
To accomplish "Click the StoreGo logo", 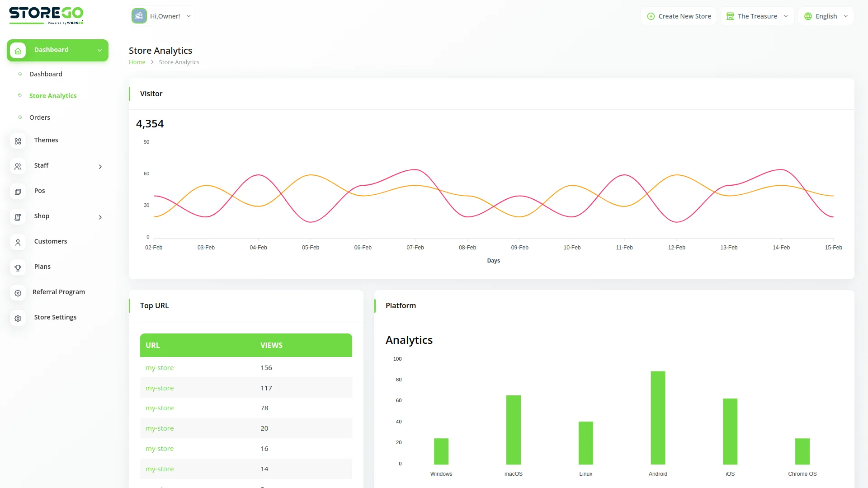I will pos(46,15).
